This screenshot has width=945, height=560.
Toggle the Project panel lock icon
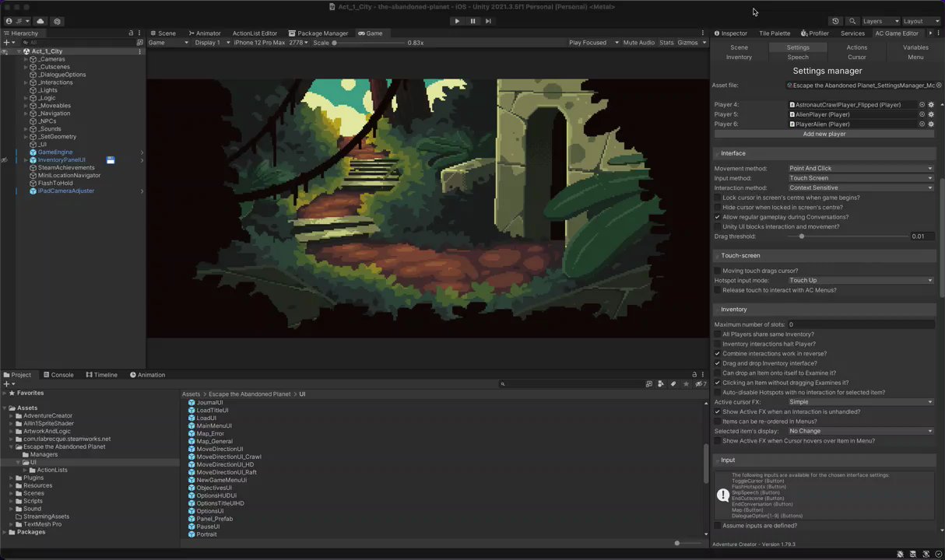coord(694,375)
